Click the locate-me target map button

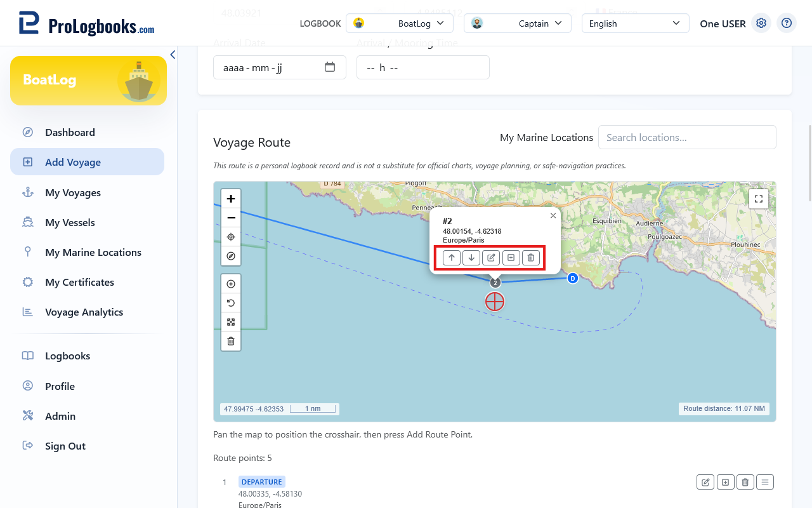pyautogui.click(x=231, y=237)
